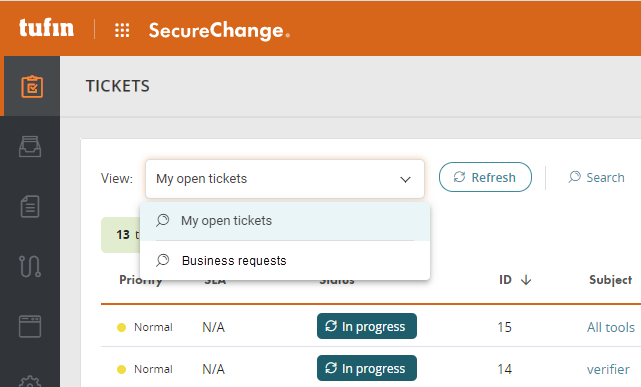Open the window panel sidebar icon
641x387 pixels.
(30, 326)
